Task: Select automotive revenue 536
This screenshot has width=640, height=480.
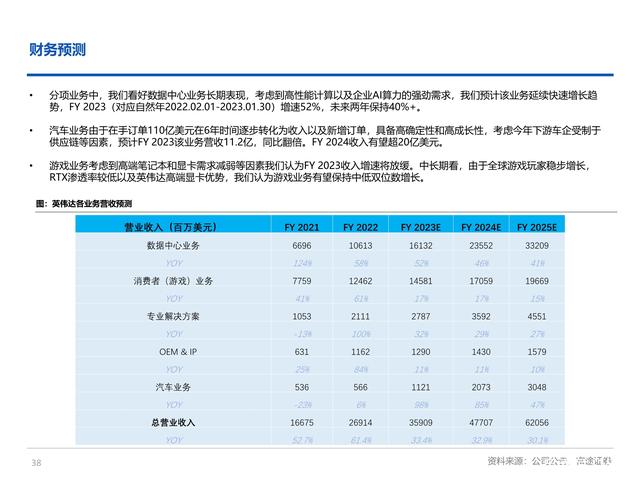Action: pos(302,387)
